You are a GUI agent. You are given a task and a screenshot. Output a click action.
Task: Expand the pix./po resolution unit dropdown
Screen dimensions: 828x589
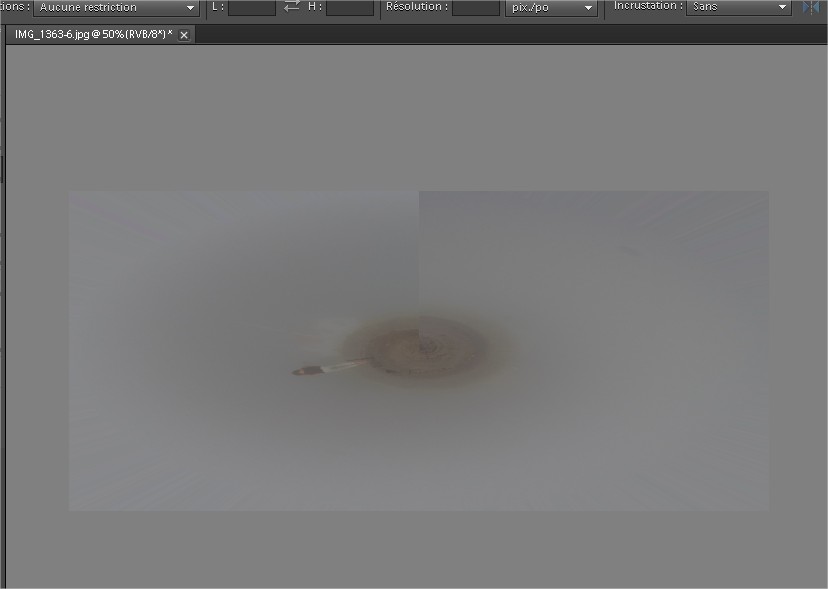(x=552, y=8)
